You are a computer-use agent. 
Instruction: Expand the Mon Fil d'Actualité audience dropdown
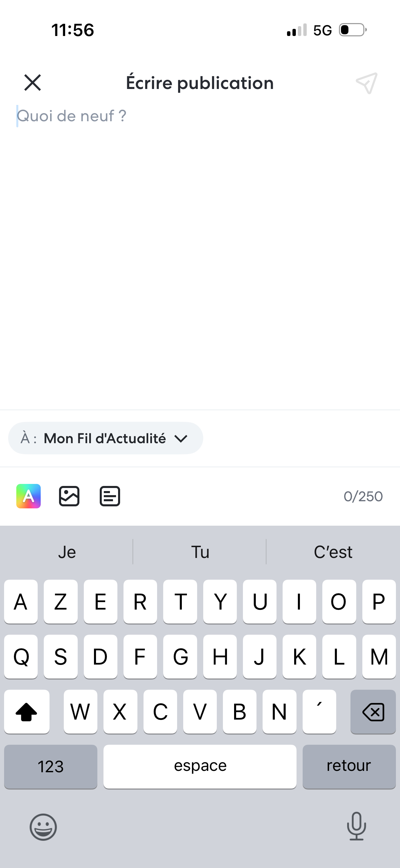pos(105,438)
